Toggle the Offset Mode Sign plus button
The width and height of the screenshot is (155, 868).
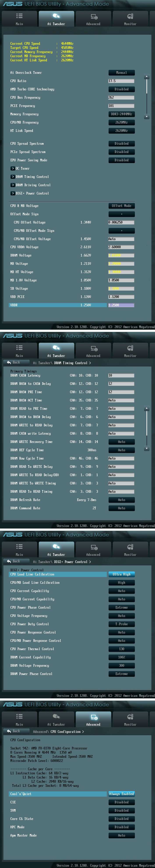click(x=122, y=214)
